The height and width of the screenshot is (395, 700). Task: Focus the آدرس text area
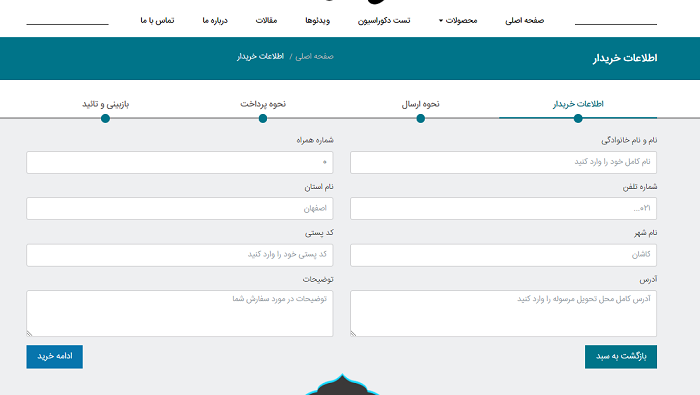[x=504, y=313]
